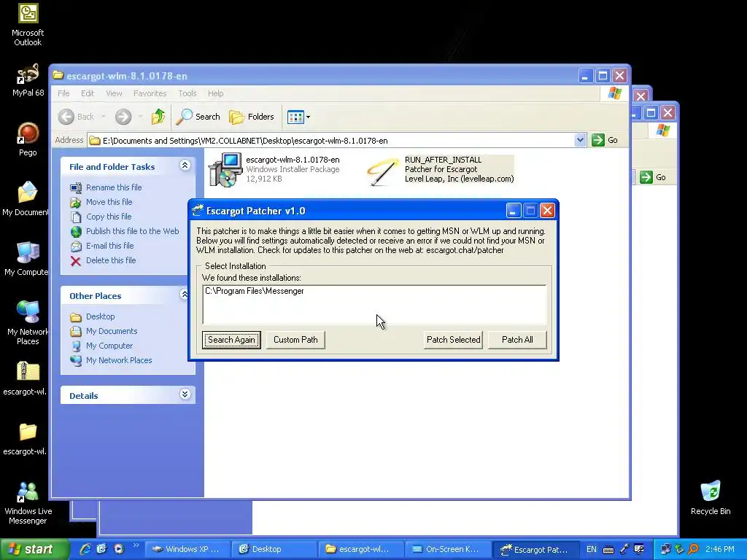Open the Favorites menu
The width and height of the screenshot is (747, 560).
[x=150, y=93]
